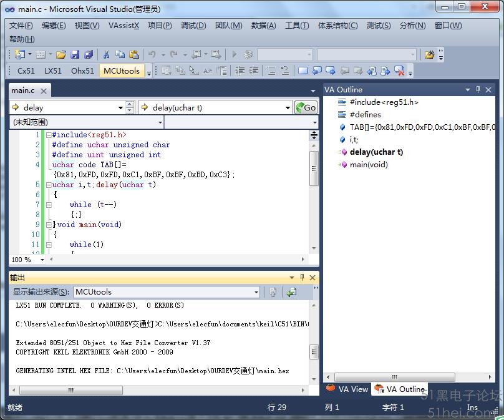Screen dimensions: 504x420
Task: Click the Display Object Member List icon
Action: 167,71
